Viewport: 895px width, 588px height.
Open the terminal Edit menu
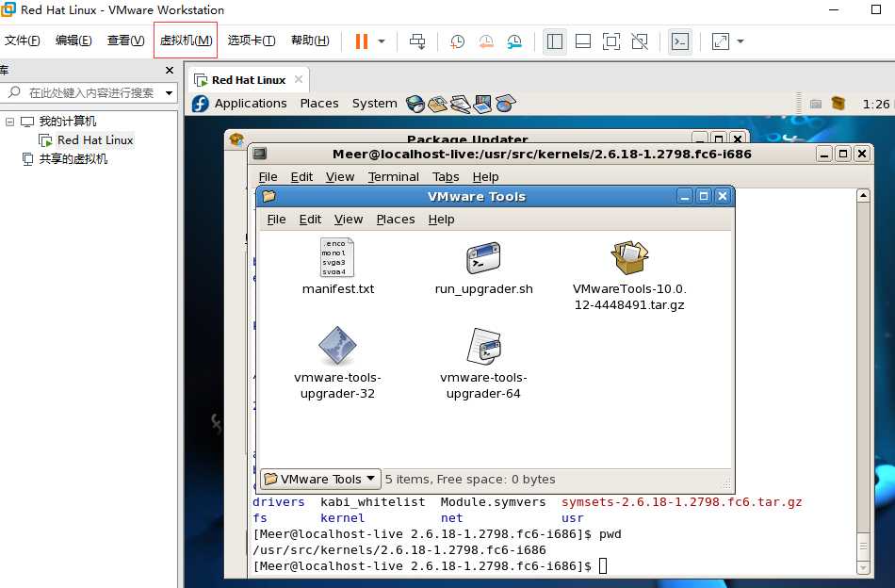click(301, 176)
